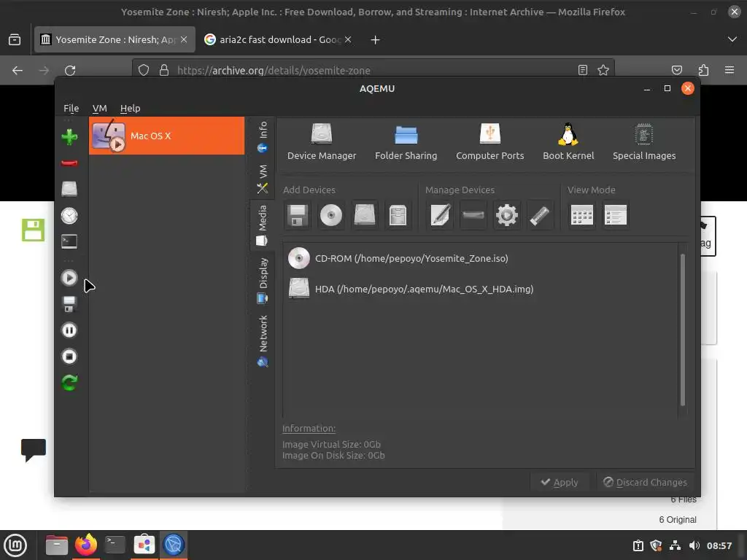Image resolution: width=747 pixels, height=560 pixels.
Task: Select the Mac OS X virtual machine
Action: point(167,136)
